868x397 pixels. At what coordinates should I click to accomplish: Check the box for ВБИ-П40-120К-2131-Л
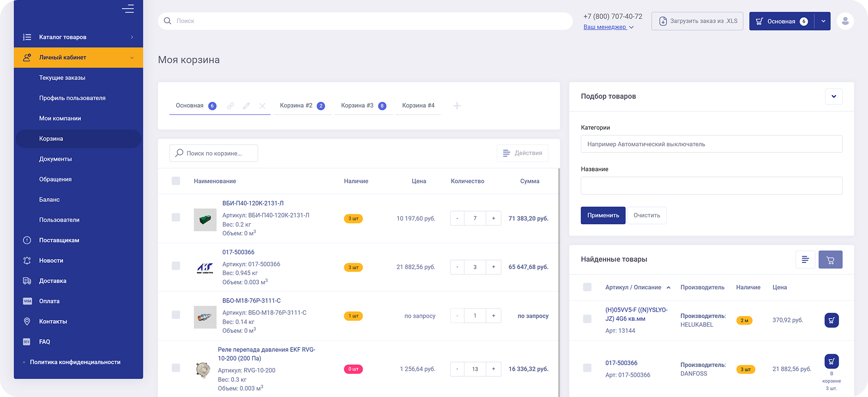coord(176,217)
